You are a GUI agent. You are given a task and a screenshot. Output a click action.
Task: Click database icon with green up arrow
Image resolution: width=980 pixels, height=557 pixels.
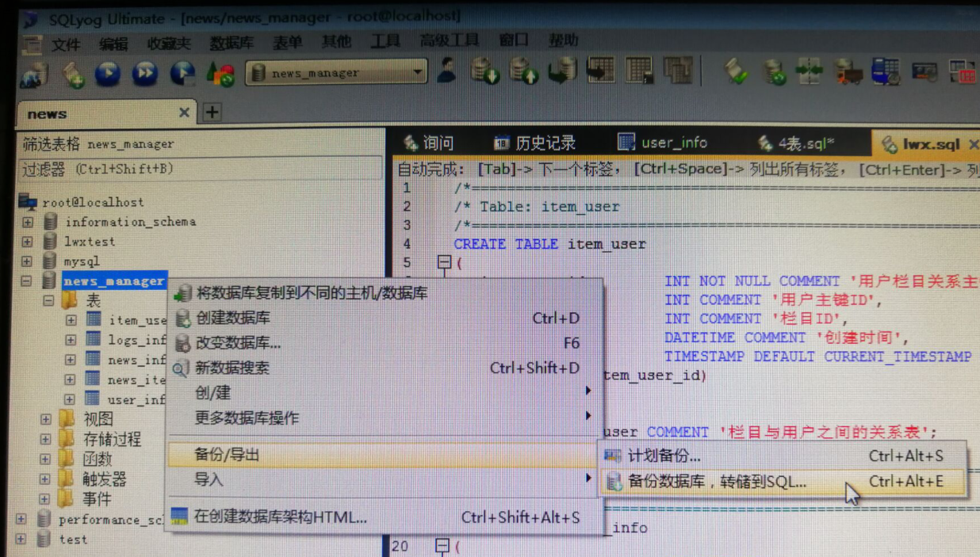[524, 71]
